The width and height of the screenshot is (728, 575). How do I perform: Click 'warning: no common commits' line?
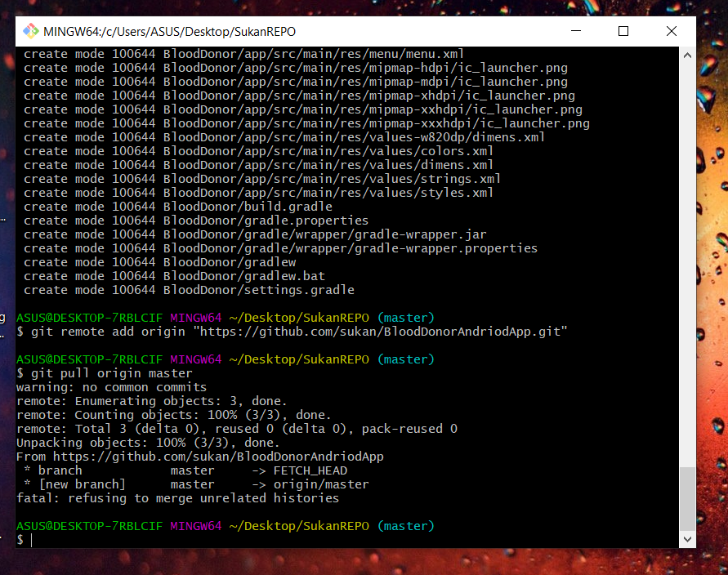tap(111, 387)
